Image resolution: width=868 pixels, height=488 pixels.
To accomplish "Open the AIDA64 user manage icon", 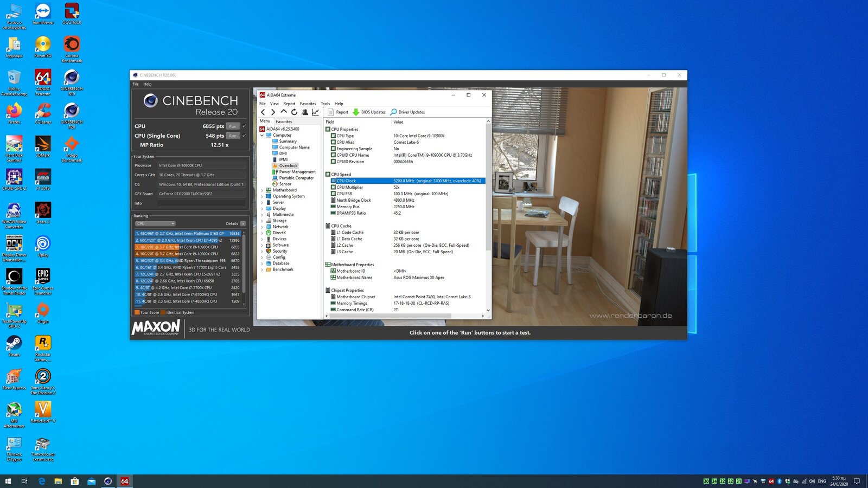I will point(305,112).
